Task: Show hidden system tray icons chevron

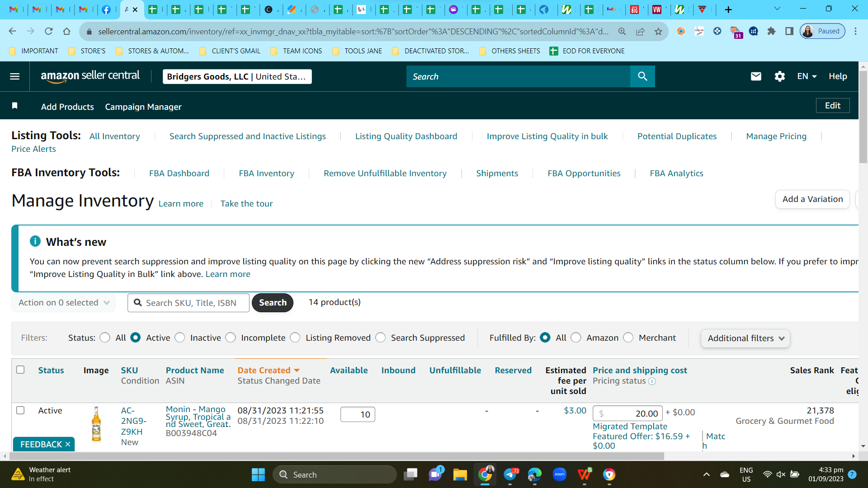Action: (x=706, y=474)
